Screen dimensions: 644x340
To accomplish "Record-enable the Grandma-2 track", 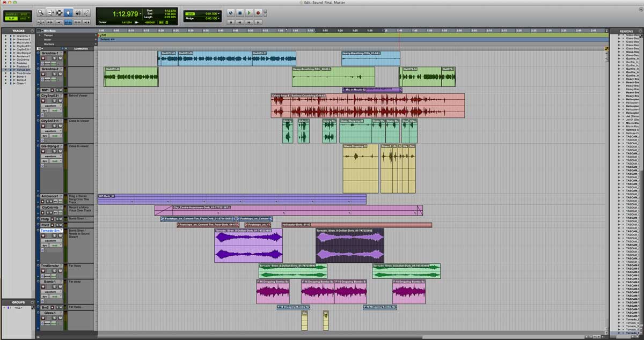I will point(43,74).
